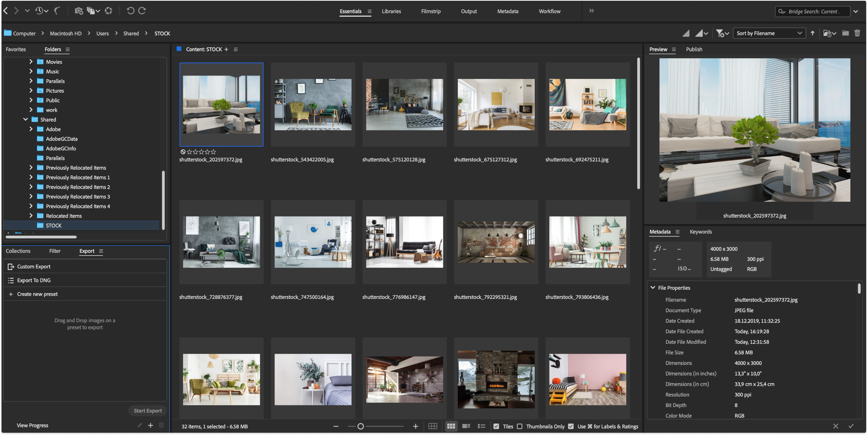Expand the Movies folder in tree
This screenshot has height=435, width=868.
pos(31,62)
